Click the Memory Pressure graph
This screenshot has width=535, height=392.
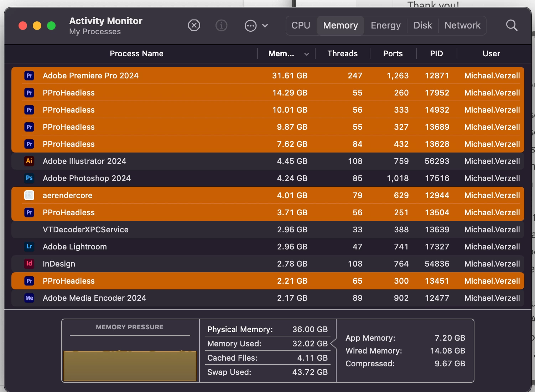[x=130, y=366]
